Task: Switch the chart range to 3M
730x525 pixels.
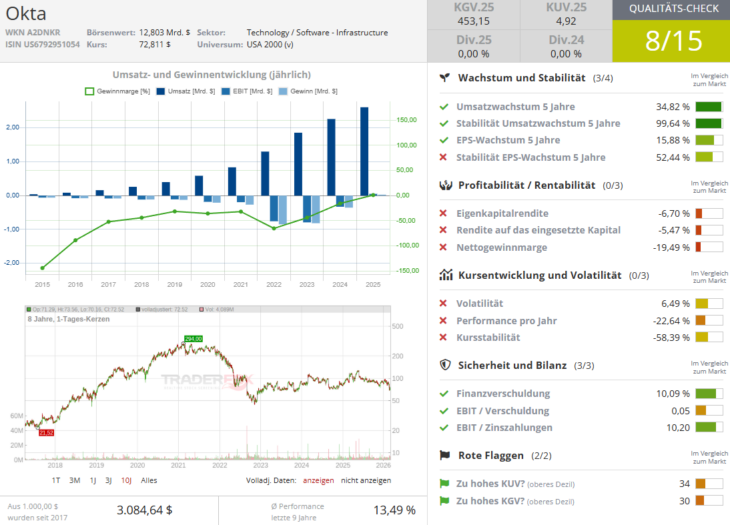Action: [75, 480]
